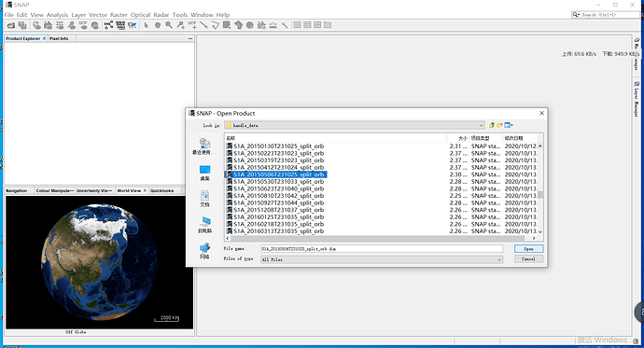Select the draw rectangle tool
Screen dimensions: 644x348
[x=226, y=25]
